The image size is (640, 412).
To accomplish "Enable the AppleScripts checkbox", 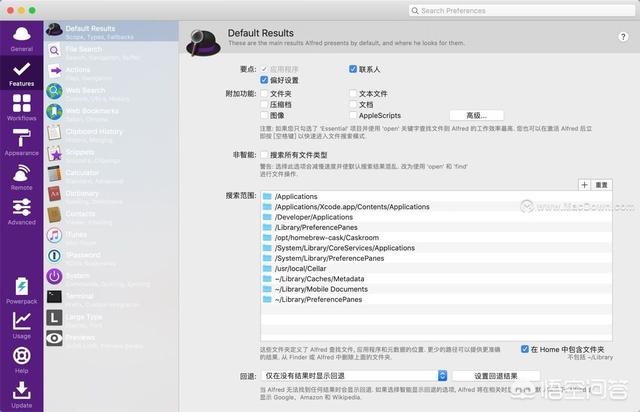I will 353,115.
